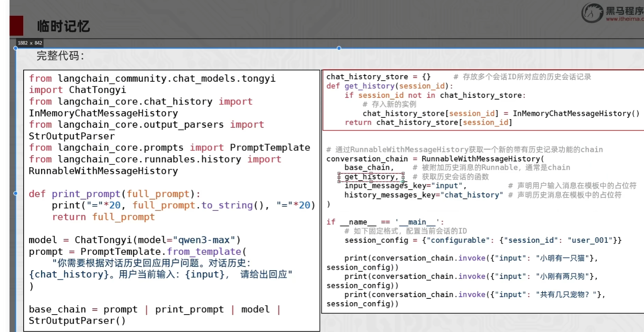Click the chat_history_store = {} line
644x332 pixels.
tap(379, 77)
